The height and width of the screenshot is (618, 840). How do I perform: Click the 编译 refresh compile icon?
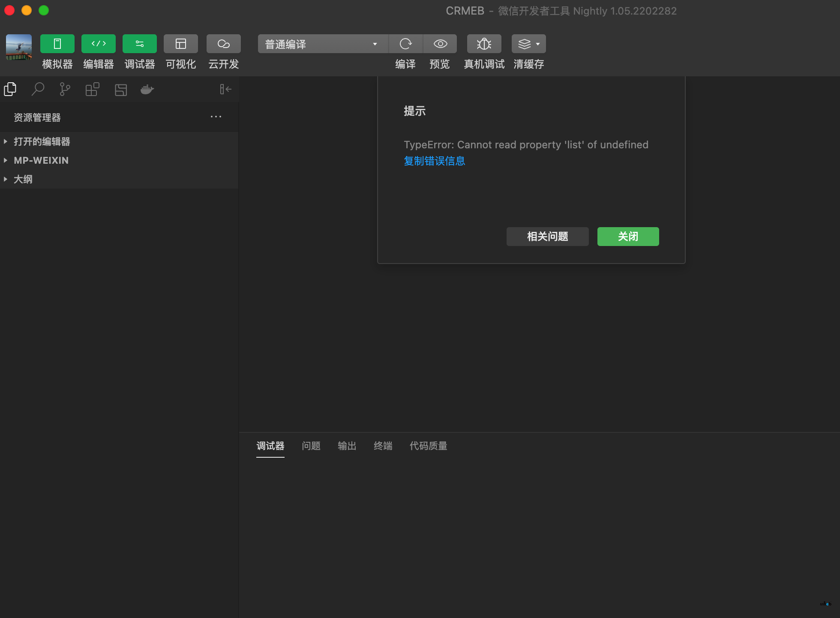(x=405, y=44)
